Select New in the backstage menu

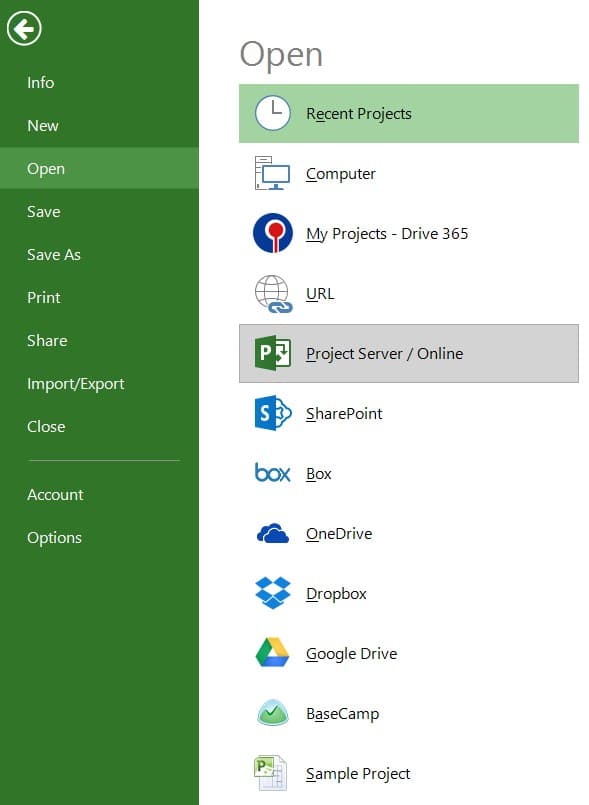[43, 126]
